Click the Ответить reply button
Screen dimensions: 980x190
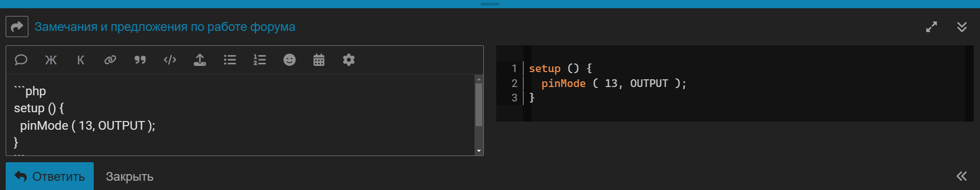(49, 176)
